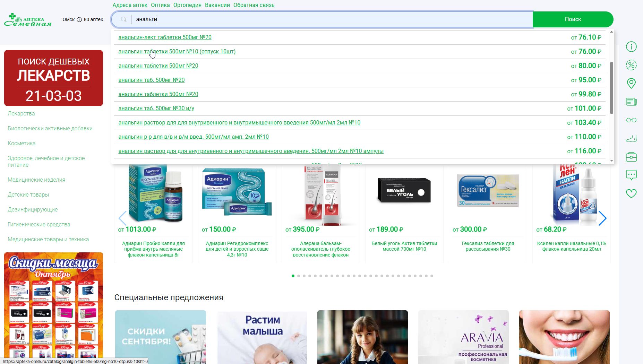Image resolution: width=643 pixels, height=364 pixels.
Task: Open Дезинфицирующие category
Action: [x=33, y=209]
